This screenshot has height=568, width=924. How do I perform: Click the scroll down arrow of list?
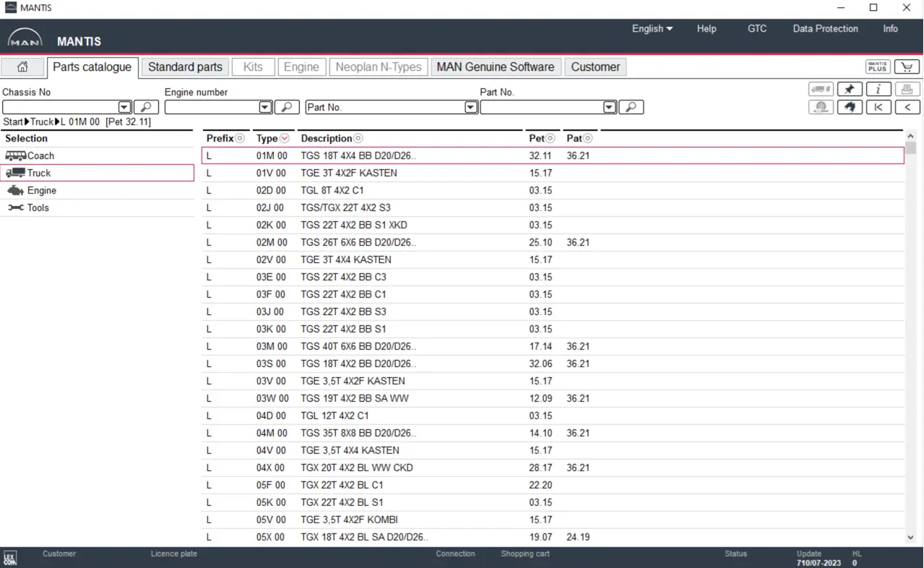click(x=910, y=537)
